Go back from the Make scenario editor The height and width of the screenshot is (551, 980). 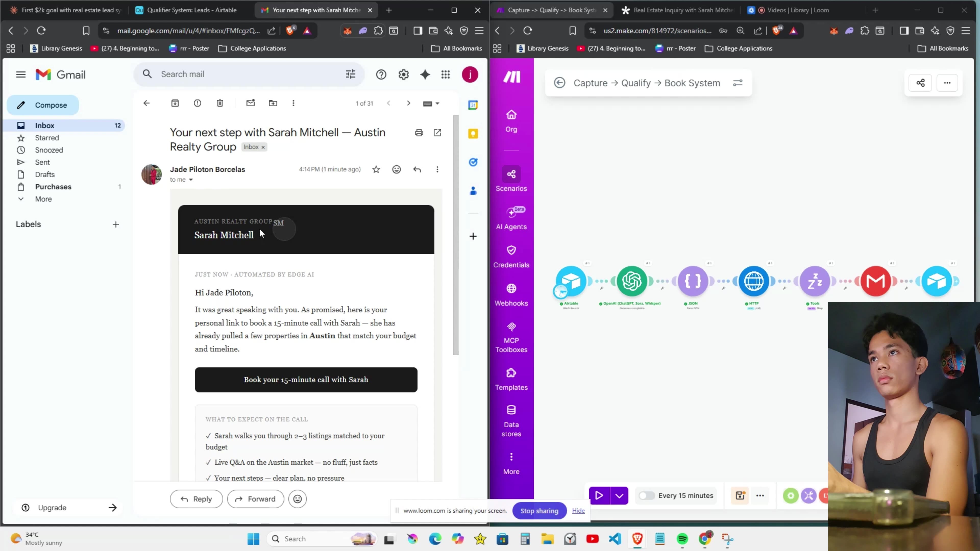(x=560, y=83)
